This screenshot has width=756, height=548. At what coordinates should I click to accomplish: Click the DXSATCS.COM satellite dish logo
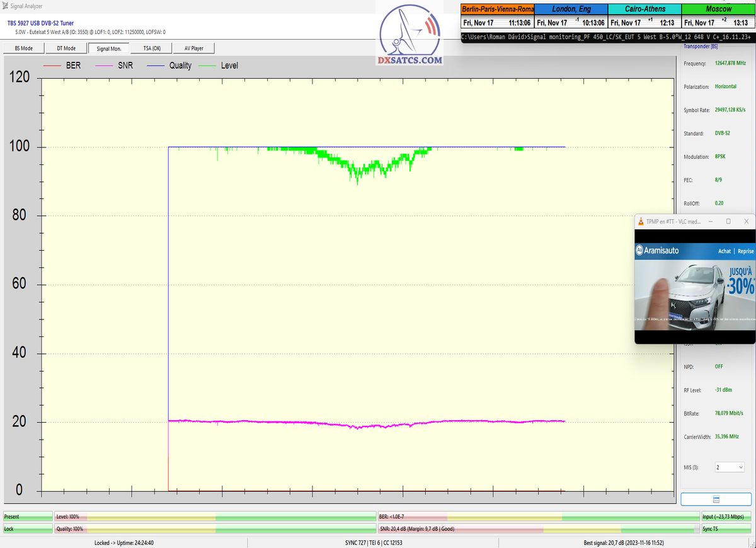click(410, 35)
